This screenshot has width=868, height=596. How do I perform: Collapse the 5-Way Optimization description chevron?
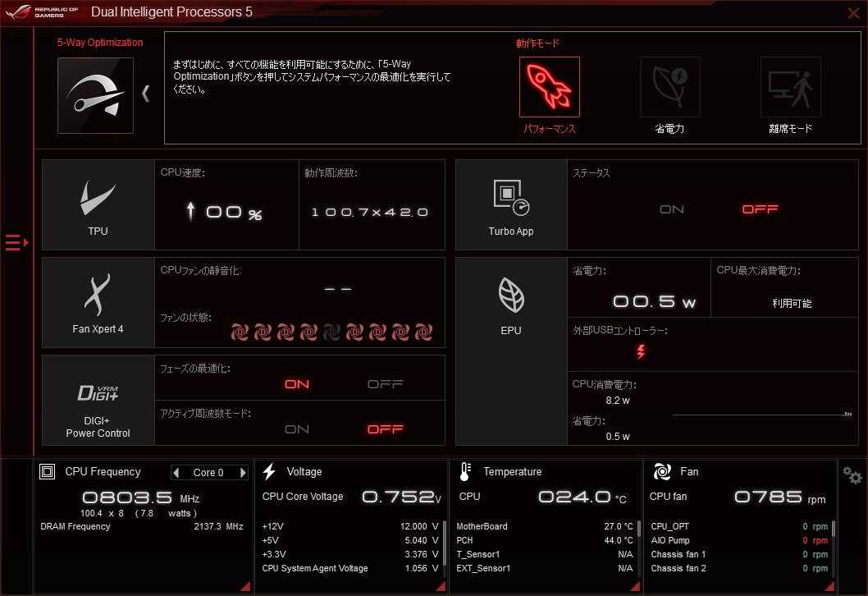(x=145, y=93)
